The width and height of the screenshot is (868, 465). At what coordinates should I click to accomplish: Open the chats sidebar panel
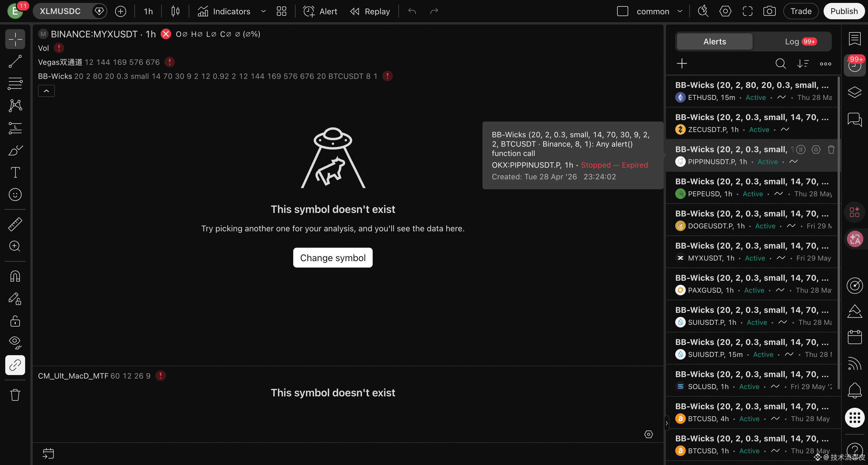(855, 119)
